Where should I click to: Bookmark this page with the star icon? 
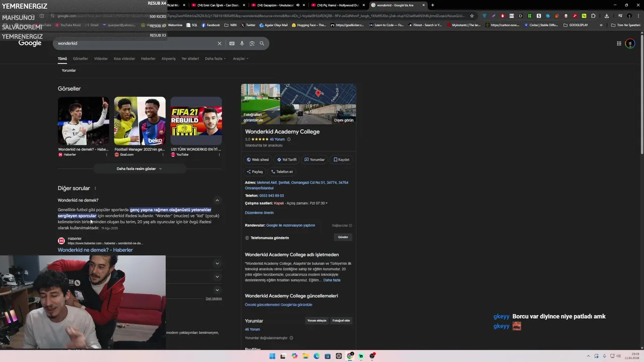(472, 16)
